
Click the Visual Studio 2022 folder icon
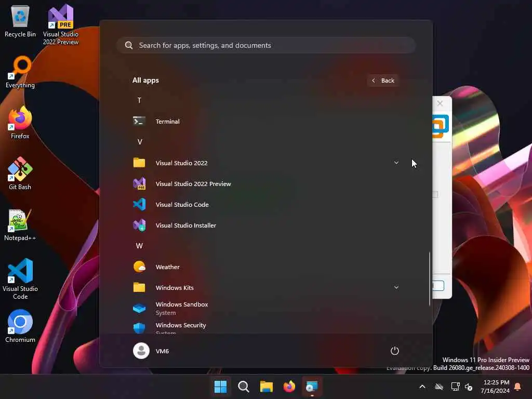pos(139,163)
